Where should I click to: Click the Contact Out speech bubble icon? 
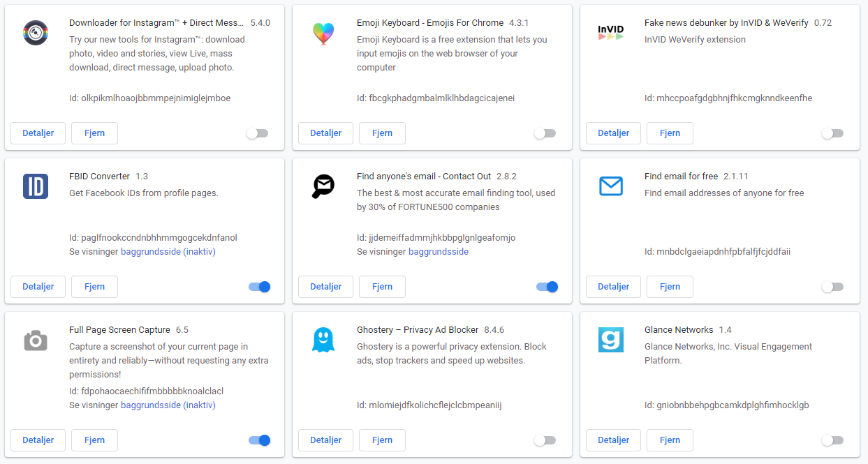click(x=323, y=186)
